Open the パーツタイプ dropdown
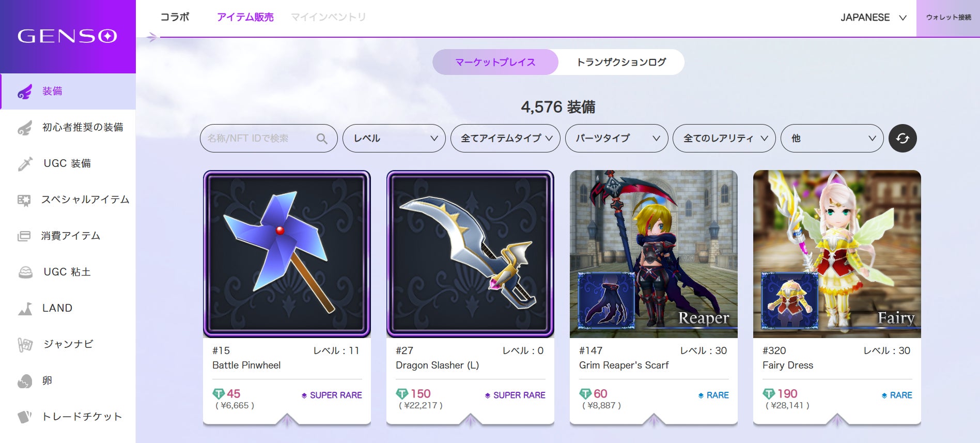This screenshot has width=980, height=443. coord(617,138)
